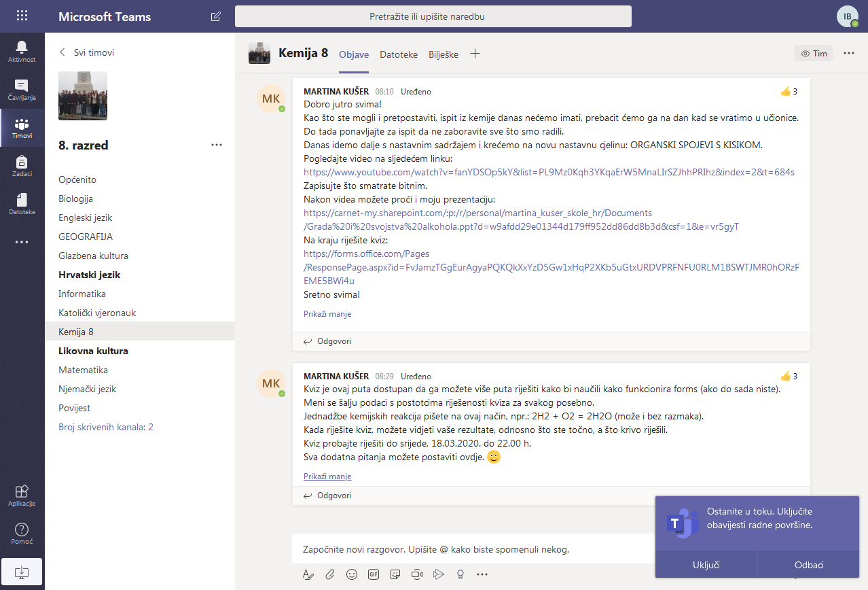Open channel more options ellipsis
The height and width of the screenshot is (590, 868).
(x=849, y=53)
